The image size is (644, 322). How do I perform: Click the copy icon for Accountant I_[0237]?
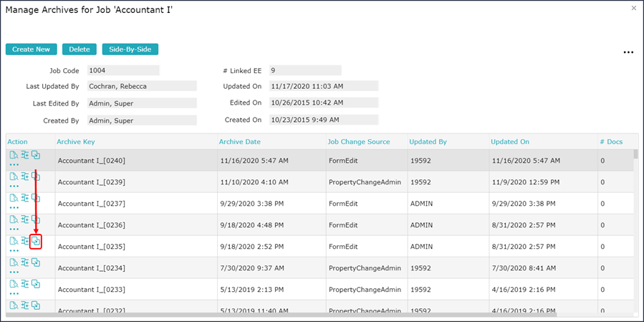pos(36,198)
